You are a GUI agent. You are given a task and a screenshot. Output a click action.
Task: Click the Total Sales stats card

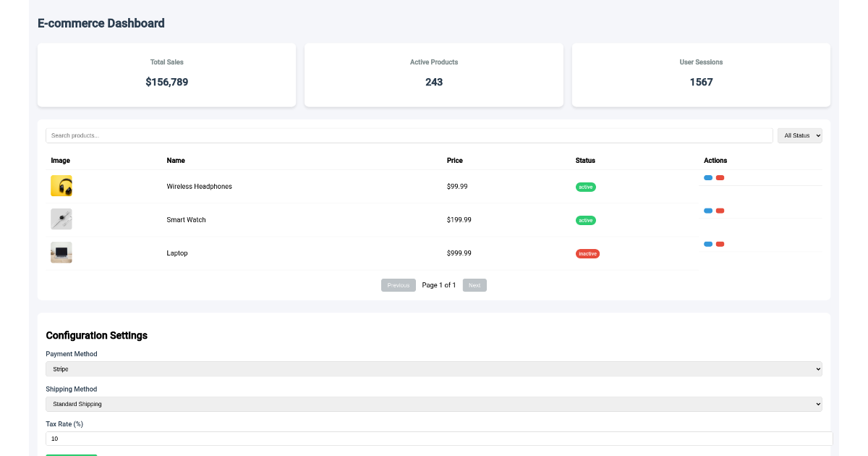(166, 75)
